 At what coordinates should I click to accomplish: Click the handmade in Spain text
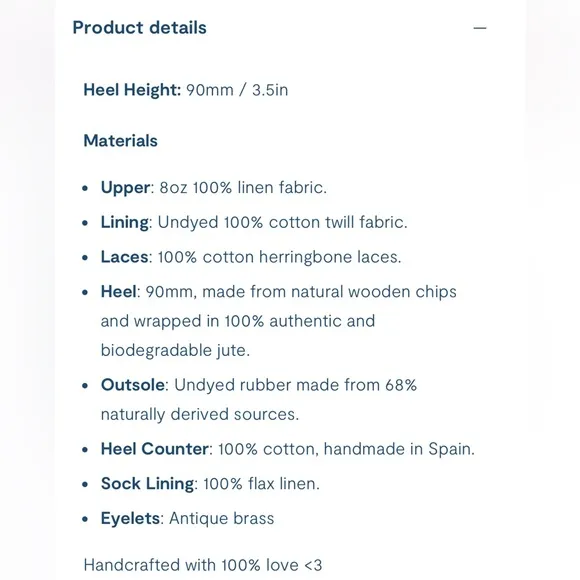coord(399,449)
